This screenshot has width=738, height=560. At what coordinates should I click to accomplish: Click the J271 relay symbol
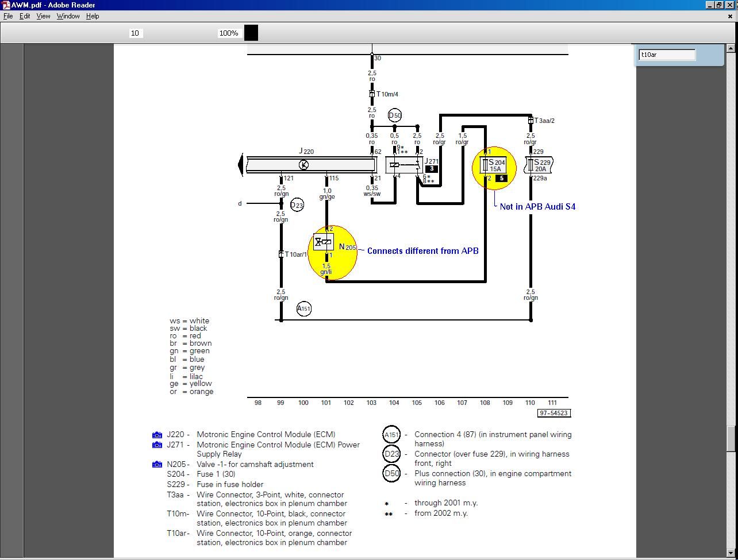click(x=403, y=165)
